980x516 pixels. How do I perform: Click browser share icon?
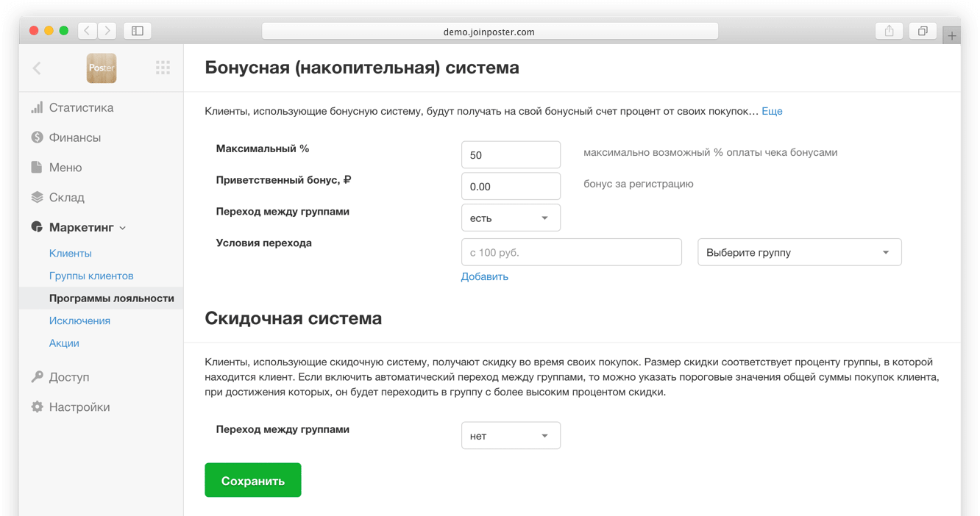pos(889,31)
